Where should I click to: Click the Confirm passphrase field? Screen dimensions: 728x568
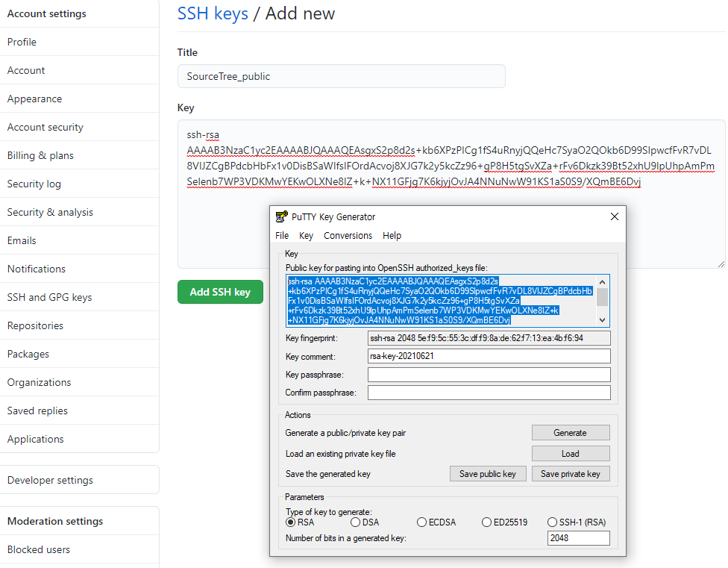[x=489, y=393]
